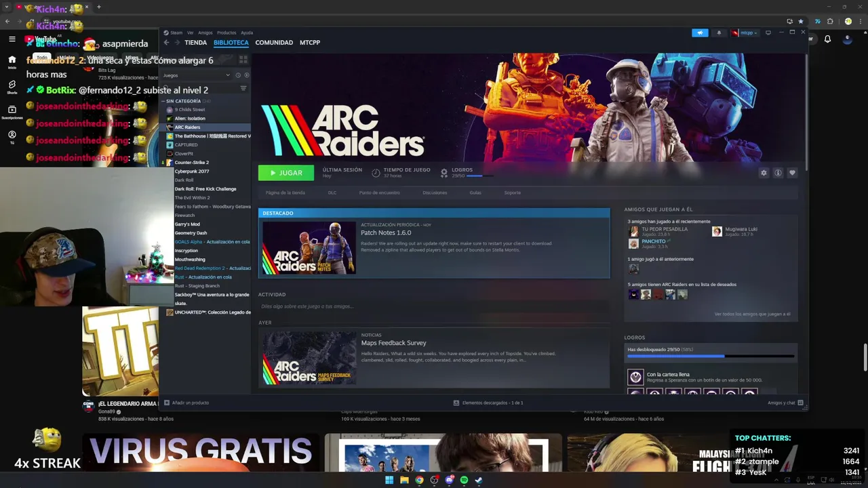Image resolution: width=868 pixels, height=488 pixels.
Task: Open the Amigos menu
Action: point(205,33)
